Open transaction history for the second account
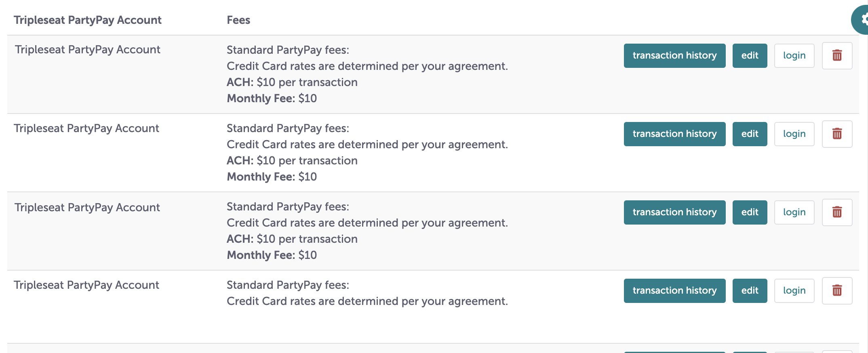868x353 pixels. tap(674, 134)
